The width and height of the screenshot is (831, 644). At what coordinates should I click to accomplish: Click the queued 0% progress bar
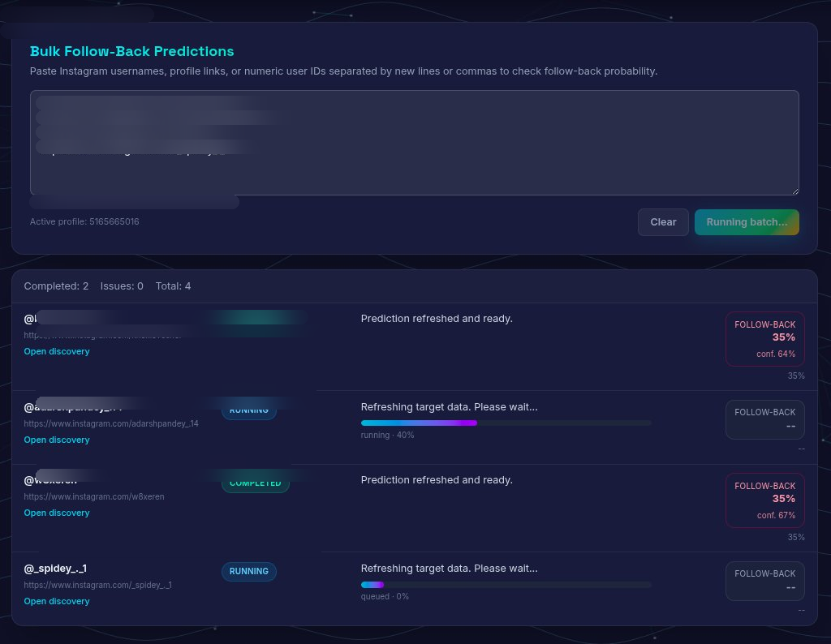tap(506, 584)
